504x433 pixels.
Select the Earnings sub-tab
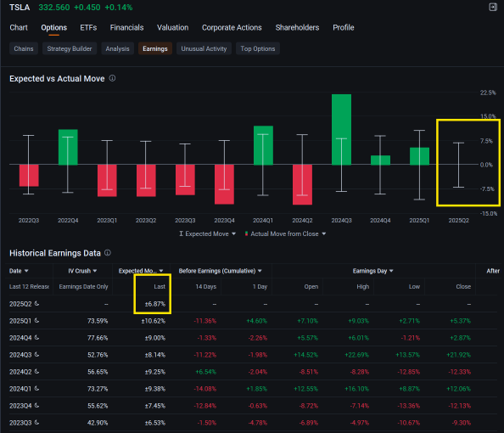point(155,48)
